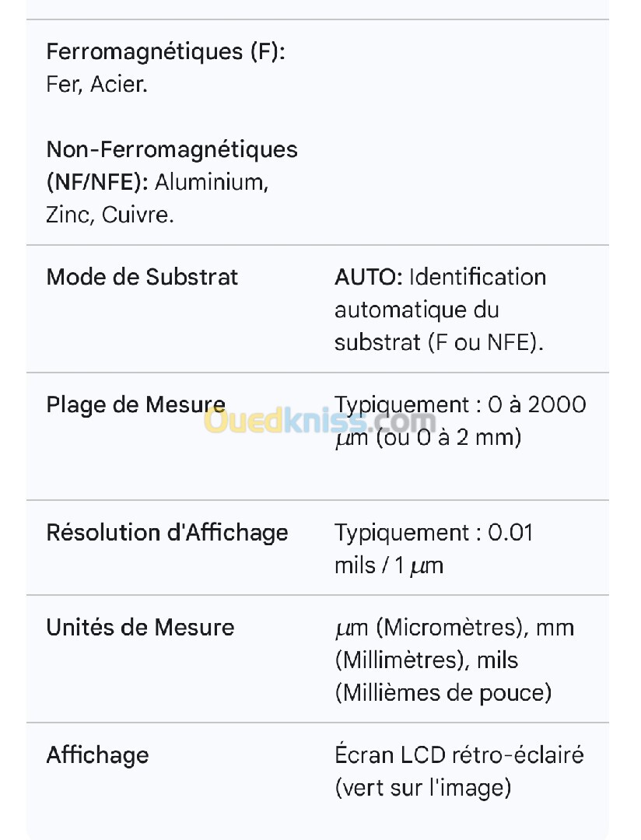The width and height of the screenshot is (641, 840).
Task: Click the "Typiquement : 0.01" resolution value
Action: [x=433, y=533]
